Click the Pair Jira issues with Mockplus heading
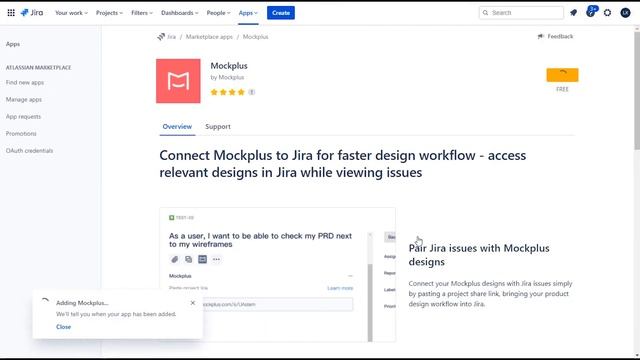640x360 pixels. pos(479,255)
